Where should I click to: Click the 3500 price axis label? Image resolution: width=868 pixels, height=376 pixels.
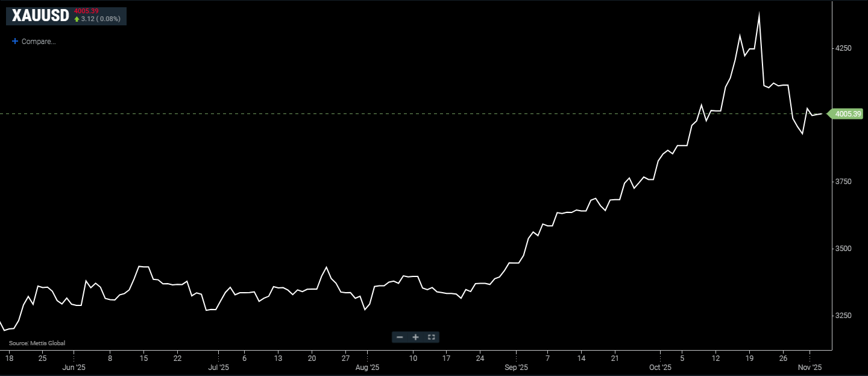(x=844, y=249)
